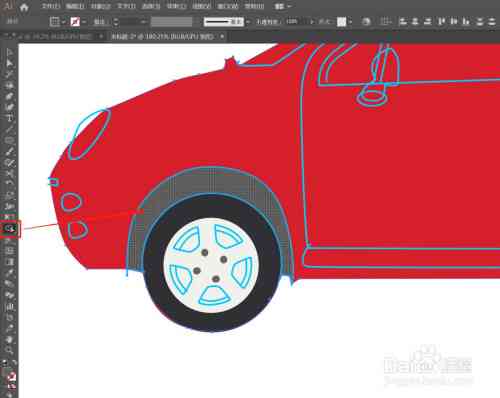Click the Align To selection icon

385,22
